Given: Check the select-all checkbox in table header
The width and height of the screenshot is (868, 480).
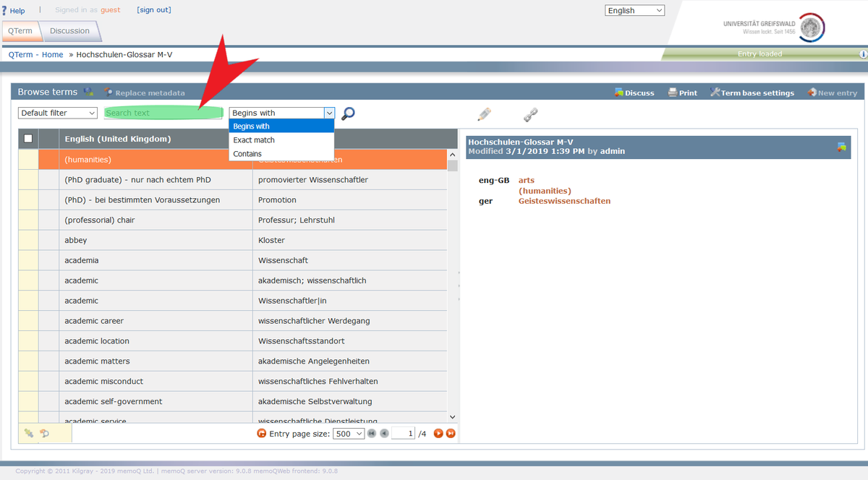Looking at the screenshot, I should 28,139.
